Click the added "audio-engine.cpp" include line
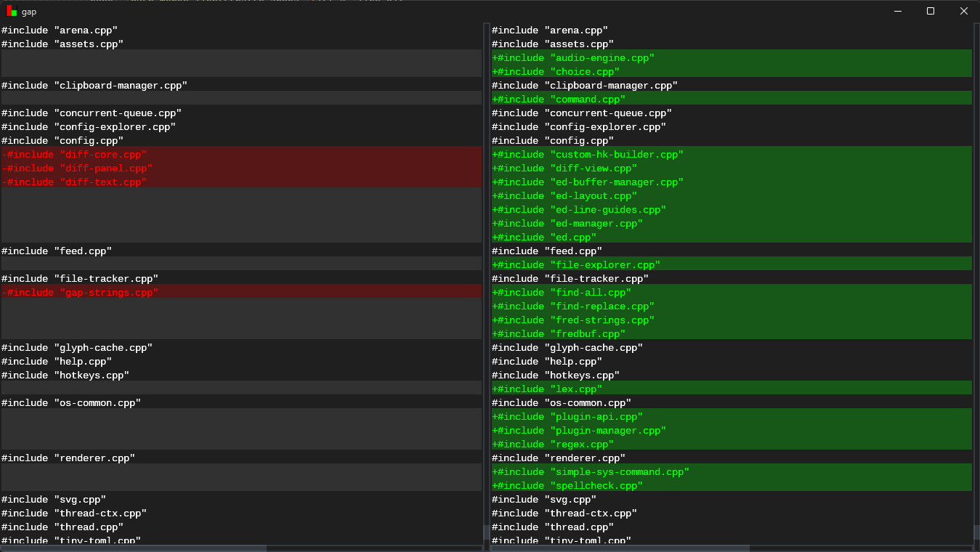Viewport: 980px width, 552px height. click(x=573, y=58)
